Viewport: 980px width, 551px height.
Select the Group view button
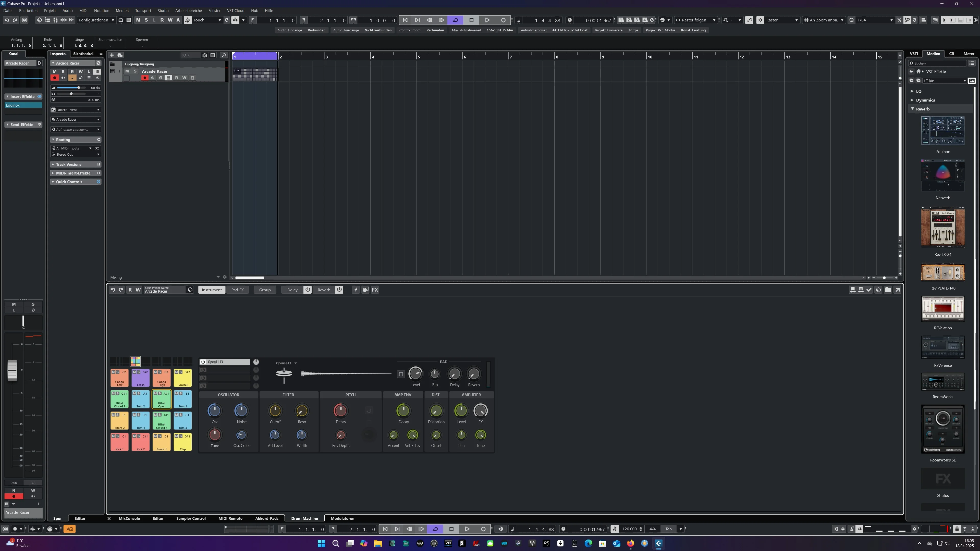click(265, 290)
